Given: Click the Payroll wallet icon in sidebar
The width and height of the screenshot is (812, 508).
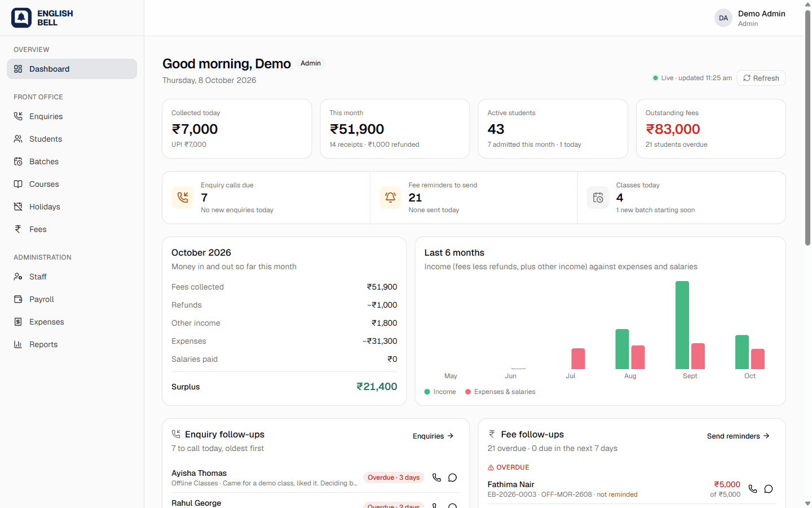Looking at the screenshot, I should 18,299.
